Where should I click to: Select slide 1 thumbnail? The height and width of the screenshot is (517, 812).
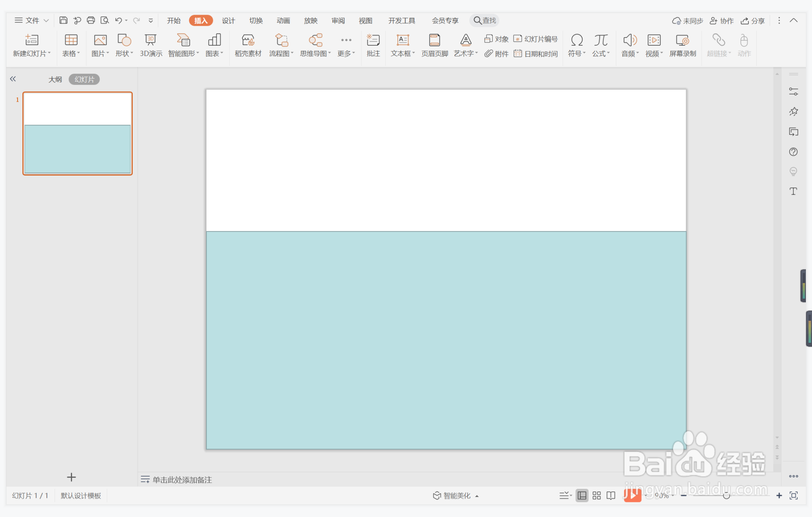77,133
